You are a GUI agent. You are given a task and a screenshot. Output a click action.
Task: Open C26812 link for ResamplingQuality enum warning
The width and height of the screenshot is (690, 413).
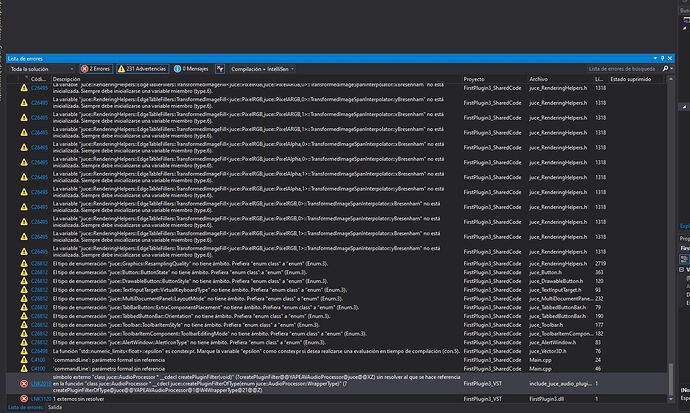tap(40, 263)
